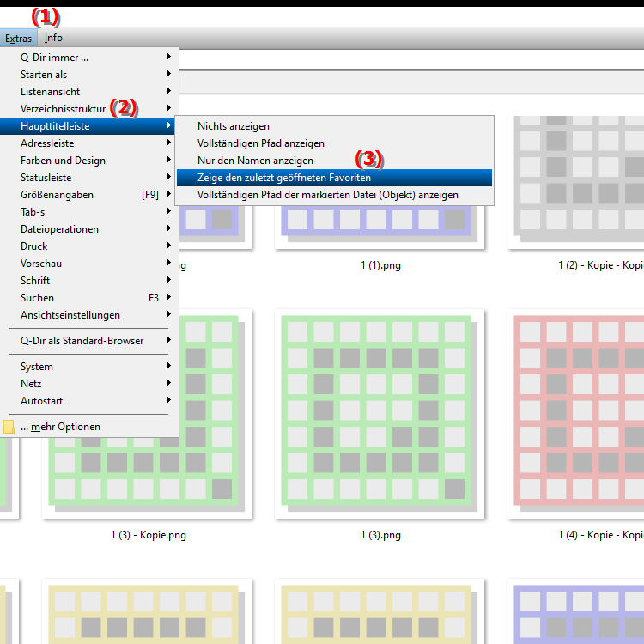
Task: Click the mehr Optionen folder icon
Action: [9, 427]
